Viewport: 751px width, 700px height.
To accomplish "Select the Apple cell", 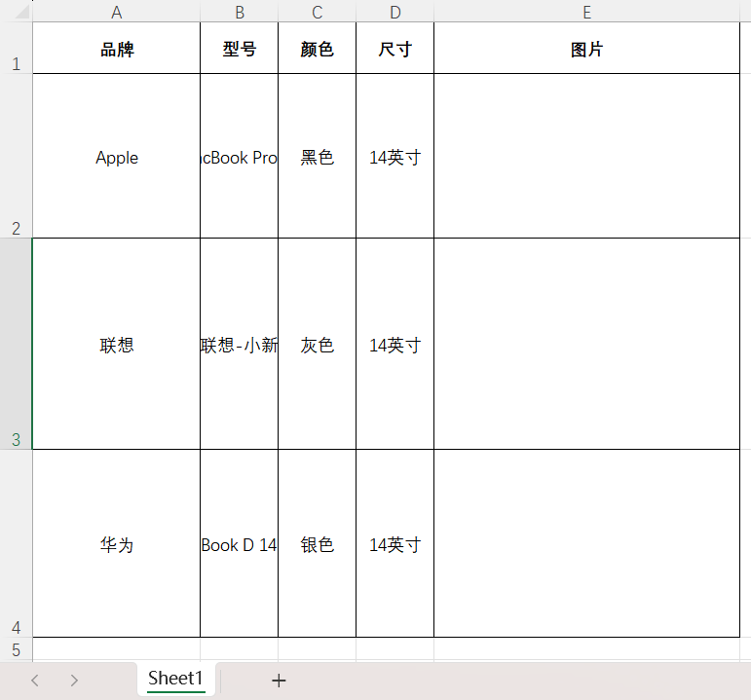I will 116,156.
